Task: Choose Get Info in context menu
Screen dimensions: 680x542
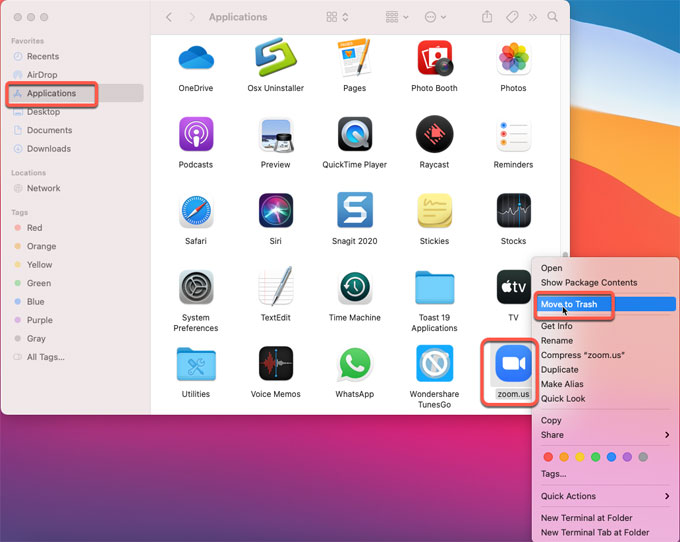Action: (556, 326)
